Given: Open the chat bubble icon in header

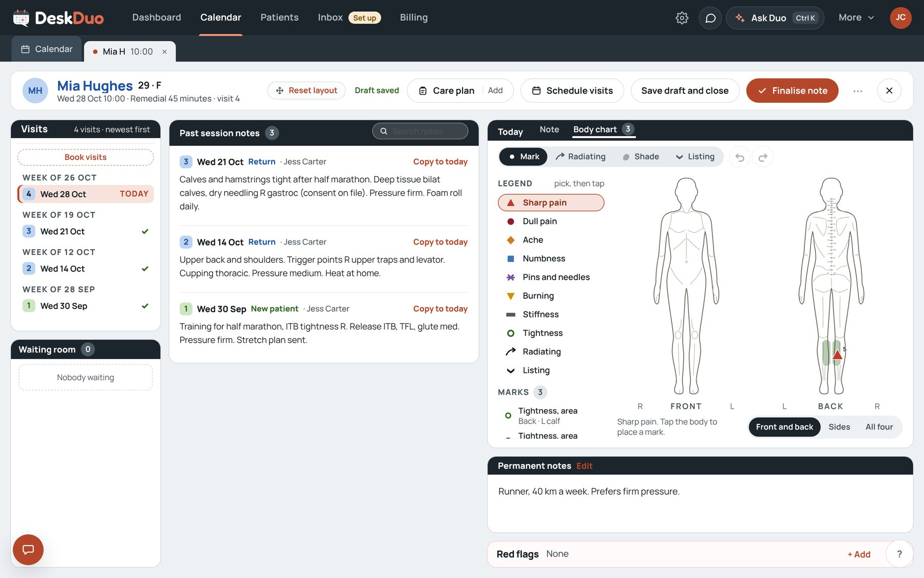Looking at the screenshot, I should click(710, 18).
